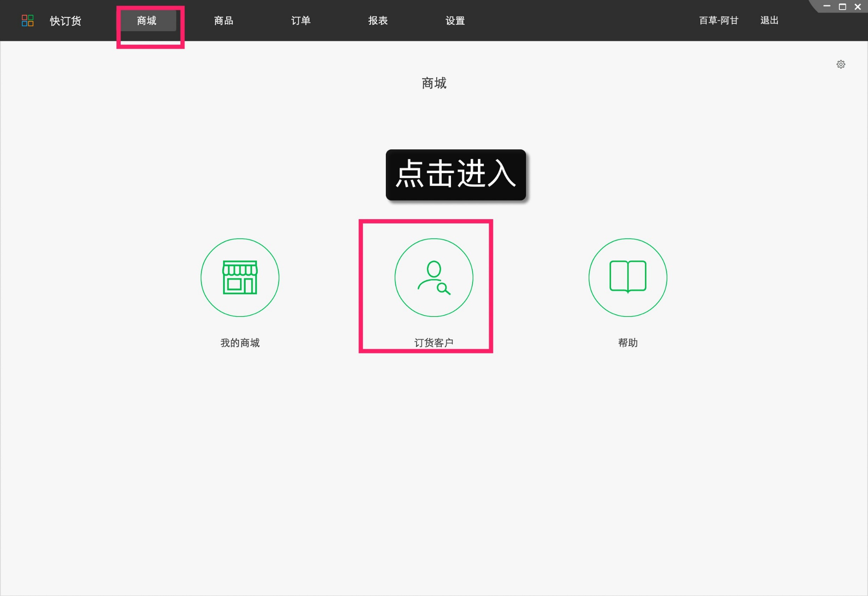Click the 帮助 text label
868x596 pixels.
[628, 342]
